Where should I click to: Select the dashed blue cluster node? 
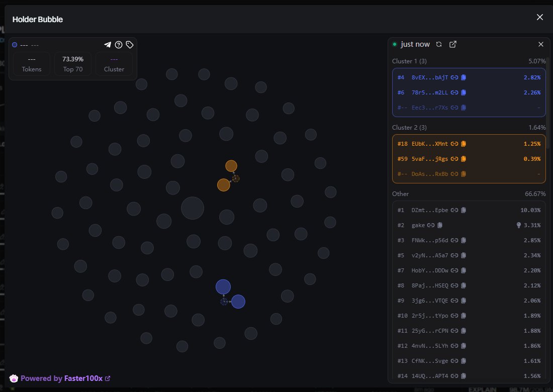coord(224,302)
